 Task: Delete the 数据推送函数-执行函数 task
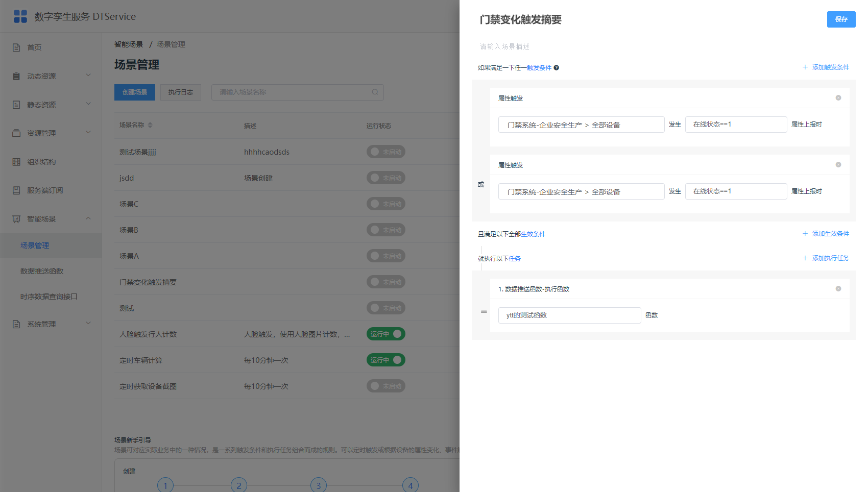[838, 289]
